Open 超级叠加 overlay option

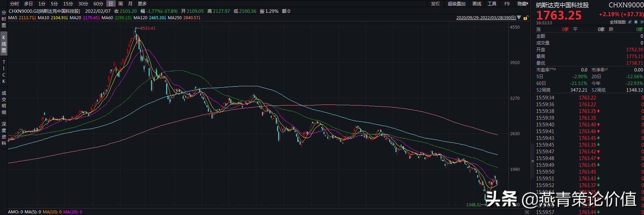click(457, 4)
